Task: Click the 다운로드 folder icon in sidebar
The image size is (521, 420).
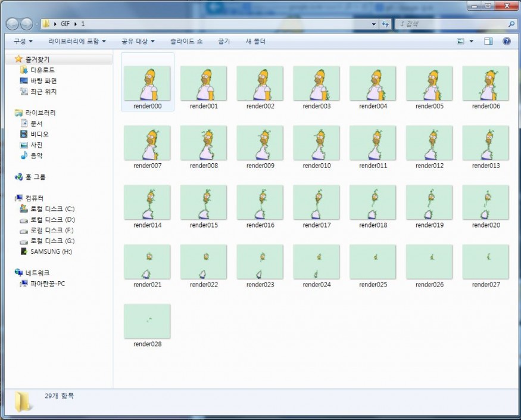Action: (x=24, y=70)
